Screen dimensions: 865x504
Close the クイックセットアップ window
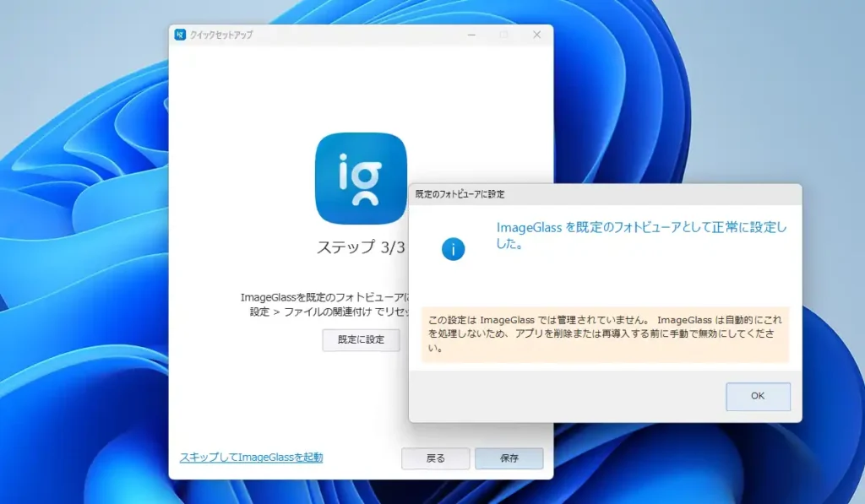537,35
